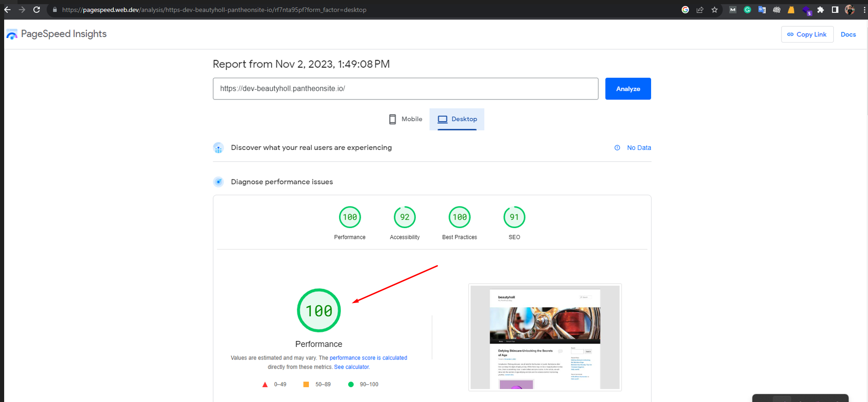868x402 pixels.
Task: Reload the page
Action: (x=37, y=10)
